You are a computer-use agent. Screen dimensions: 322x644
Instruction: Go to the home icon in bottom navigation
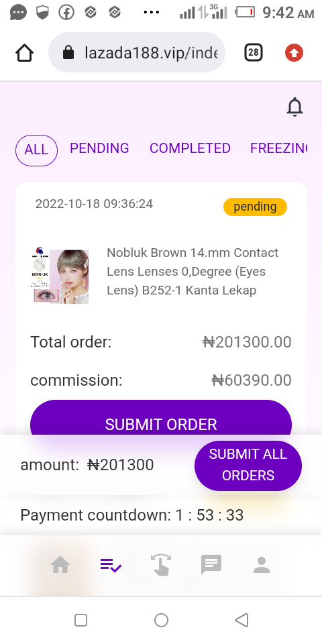(x=60, y=565)
